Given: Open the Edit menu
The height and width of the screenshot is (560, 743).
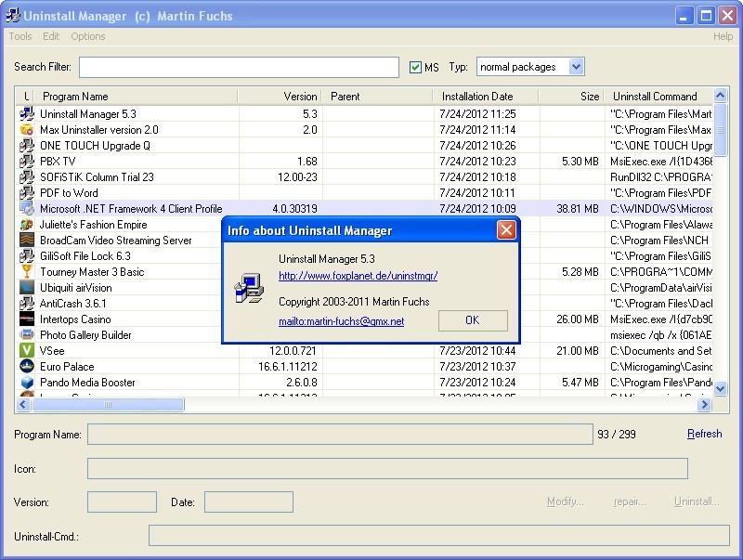Looking at the screenshot, I should click(x=51, y=36).
